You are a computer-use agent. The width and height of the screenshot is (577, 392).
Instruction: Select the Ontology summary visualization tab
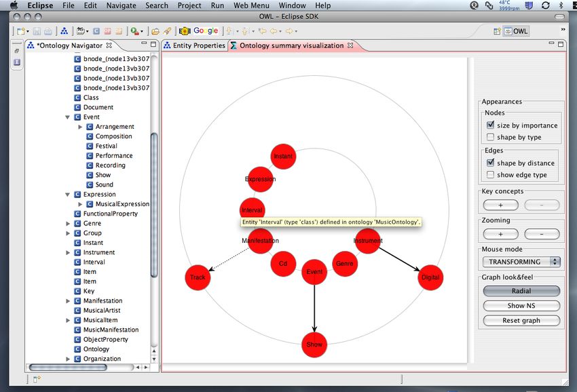[x=291, y=45]
